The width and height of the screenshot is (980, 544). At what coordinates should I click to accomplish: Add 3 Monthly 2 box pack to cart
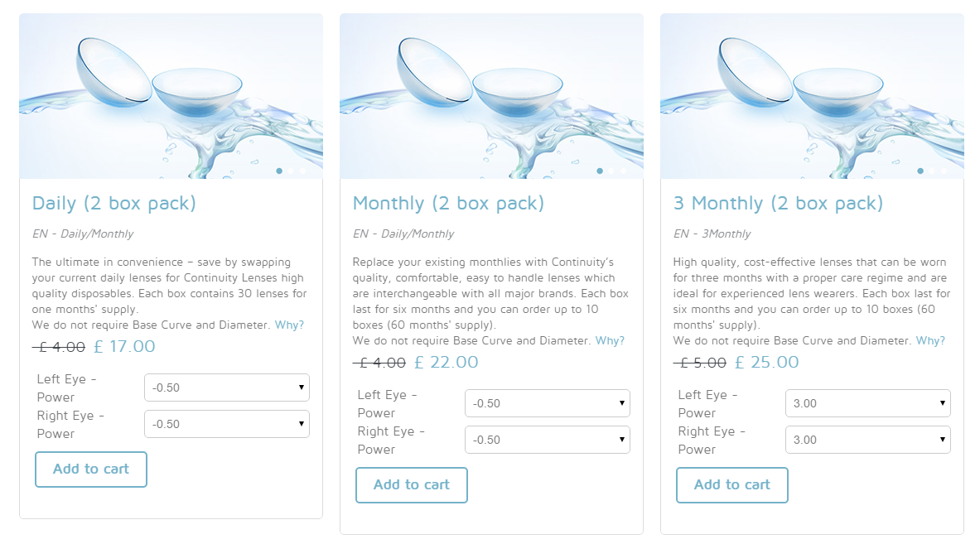[732, 485]
